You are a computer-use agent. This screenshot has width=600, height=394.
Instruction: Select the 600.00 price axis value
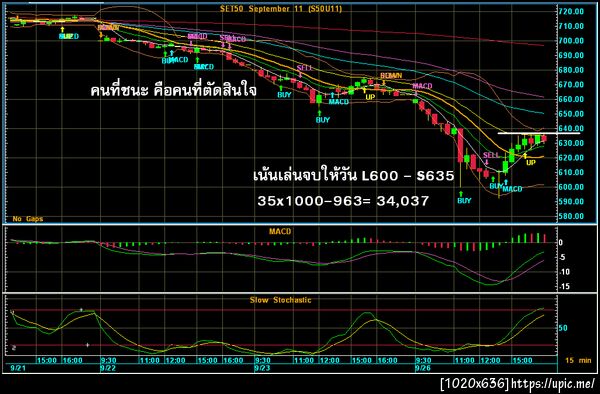[x=571, y=187]
